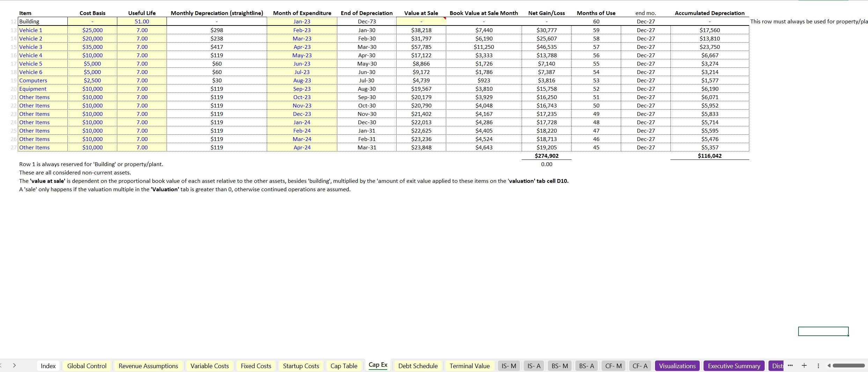Click the Item column header
868x372 pixels.
click(x=25, y=13)
